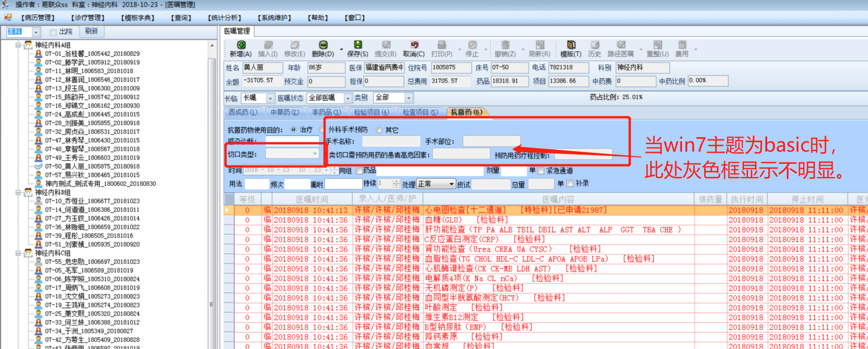Open dropdown arrow next to 删除(D)
The height and width of the screenshot is (349, 868).
point(342,50)
